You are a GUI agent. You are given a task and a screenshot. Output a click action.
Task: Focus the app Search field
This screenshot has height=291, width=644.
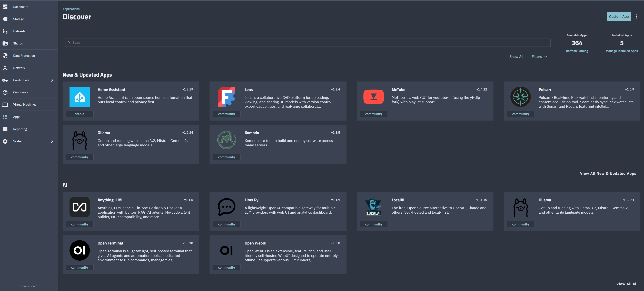coord(308,43)
